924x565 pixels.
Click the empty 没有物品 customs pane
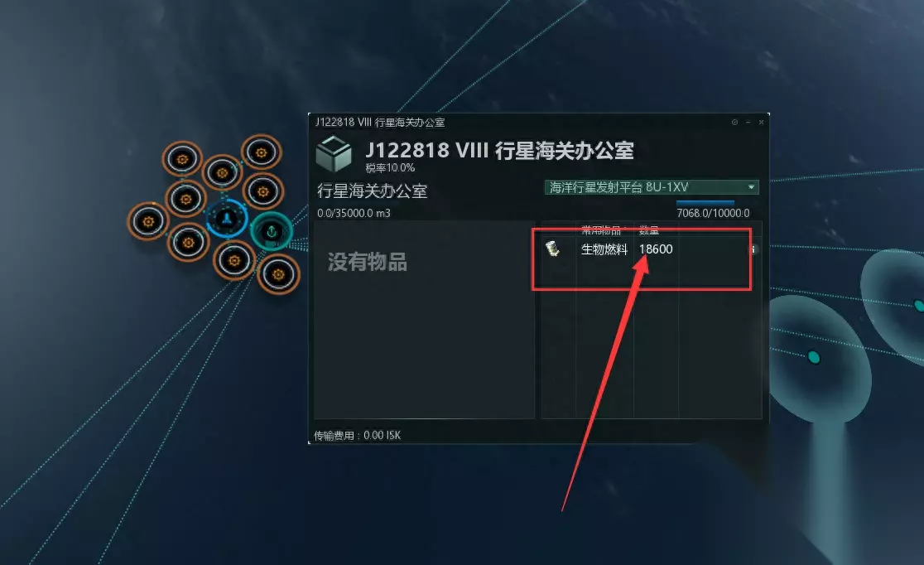click(x=424, y=320)
